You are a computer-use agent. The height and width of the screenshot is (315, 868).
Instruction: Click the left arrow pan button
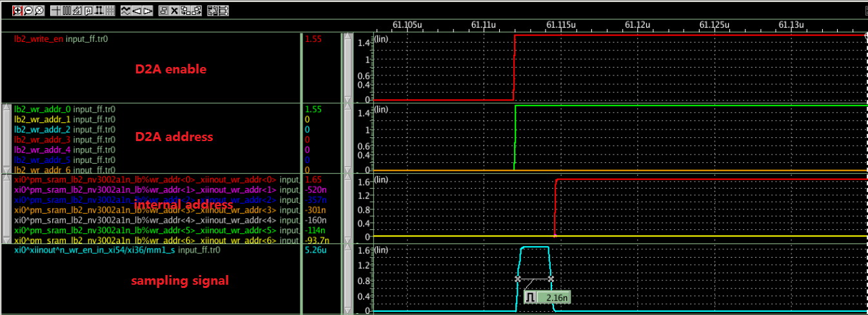[x=137, y=11]
